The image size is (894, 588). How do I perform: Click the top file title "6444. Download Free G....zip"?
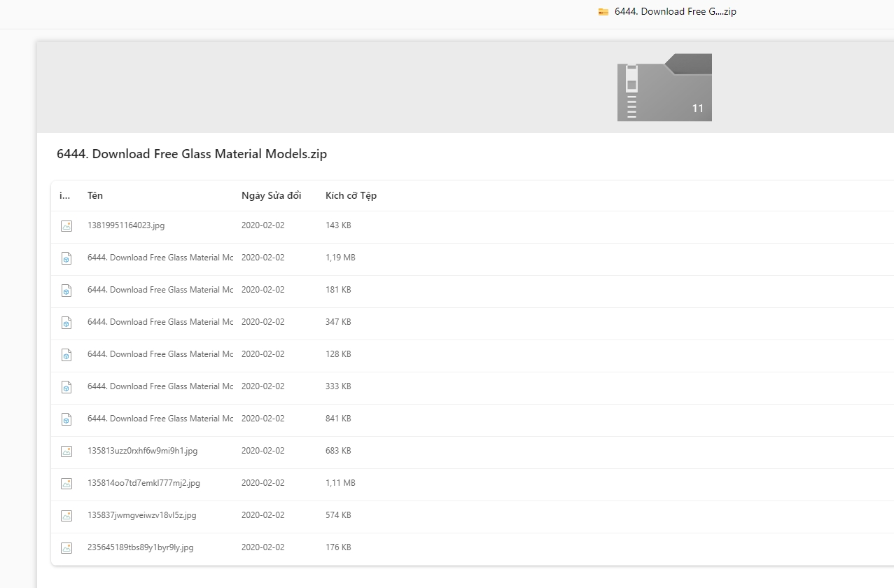(x=676, y=11)
